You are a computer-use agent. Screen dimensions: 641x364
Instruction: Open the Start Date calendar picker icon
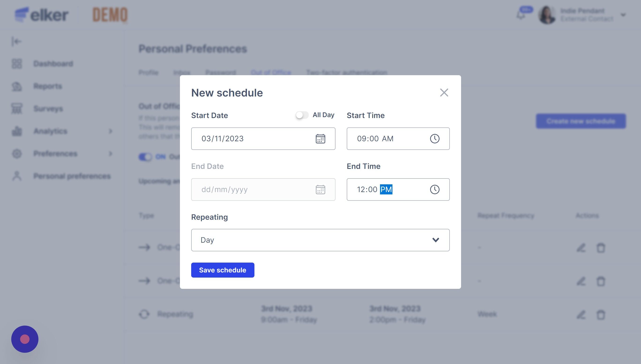[320, 139]
